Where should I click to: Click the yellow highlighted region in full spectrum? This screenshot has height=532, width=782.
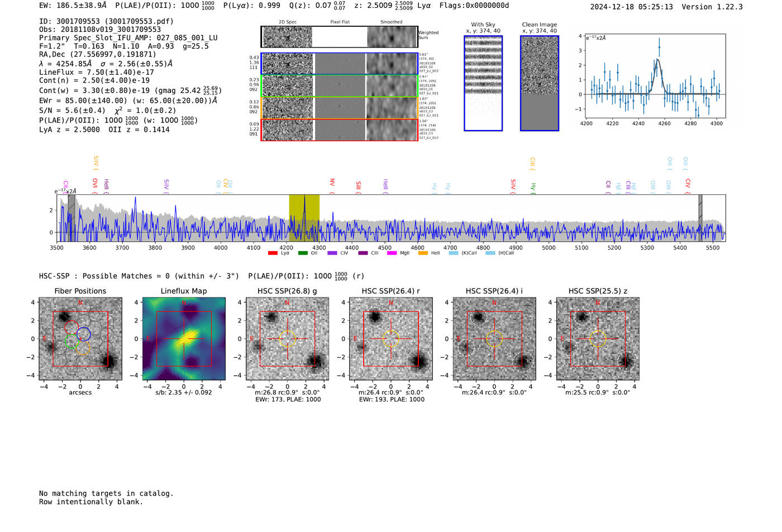click(x=304, y=218)
